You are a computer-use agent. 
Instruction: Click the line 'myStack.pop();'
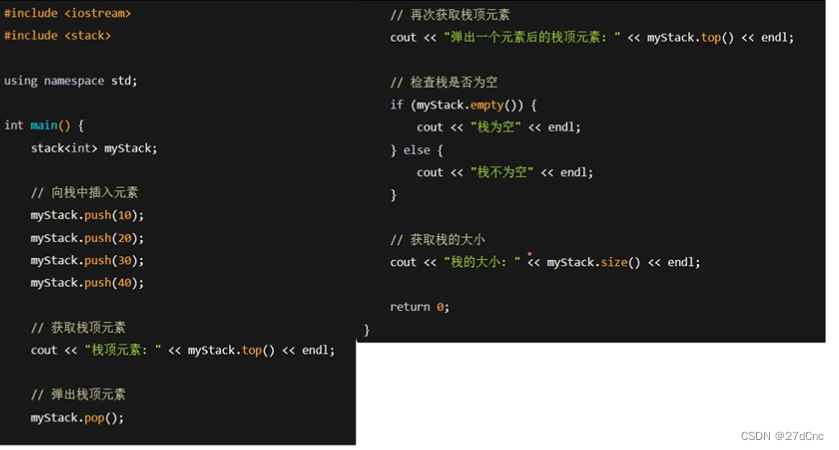coord(77,418)
